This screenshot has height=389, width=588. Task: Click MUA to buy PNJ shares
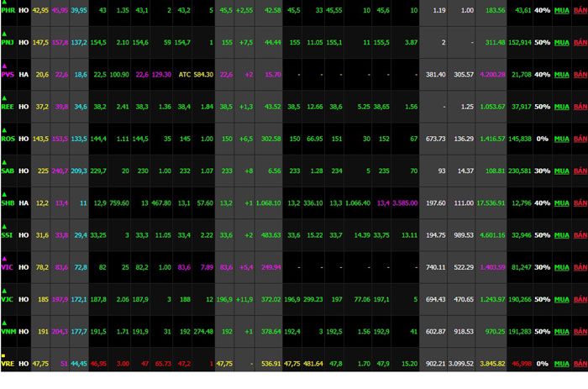tap(560, 42)
